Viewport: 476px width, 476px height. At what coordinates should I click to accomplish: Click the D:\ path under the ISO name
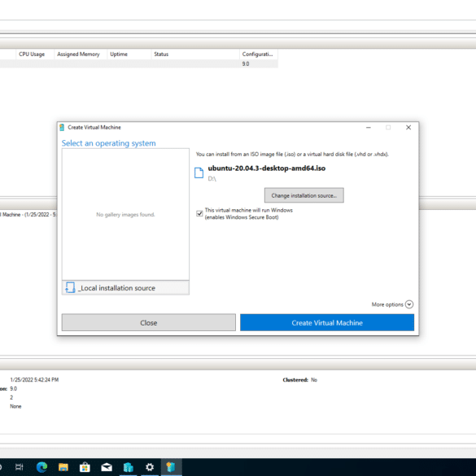tap(212, 179)
